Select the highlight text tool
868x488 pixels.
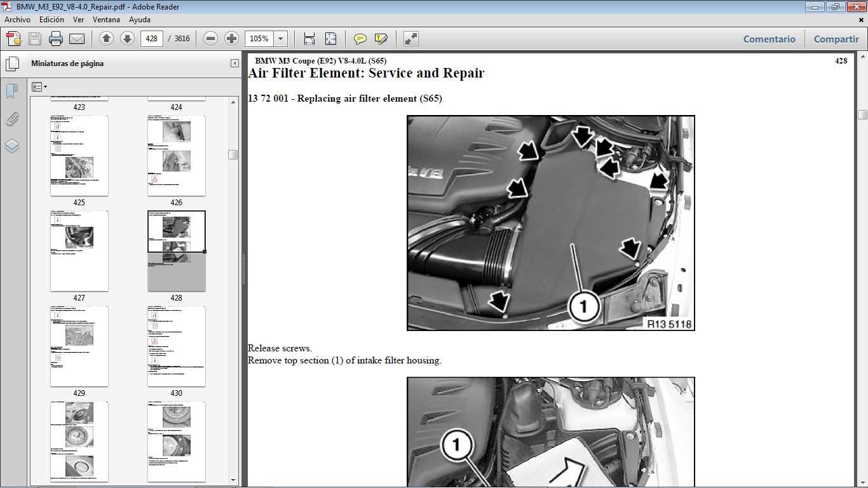pos(381,39)
